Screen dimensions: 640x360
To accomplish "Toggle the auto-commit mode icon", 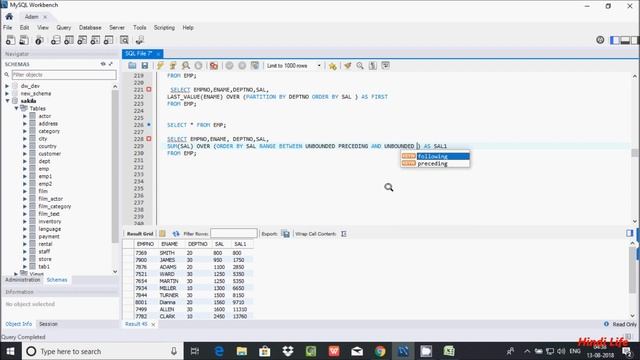I will [x=255, y=65].
